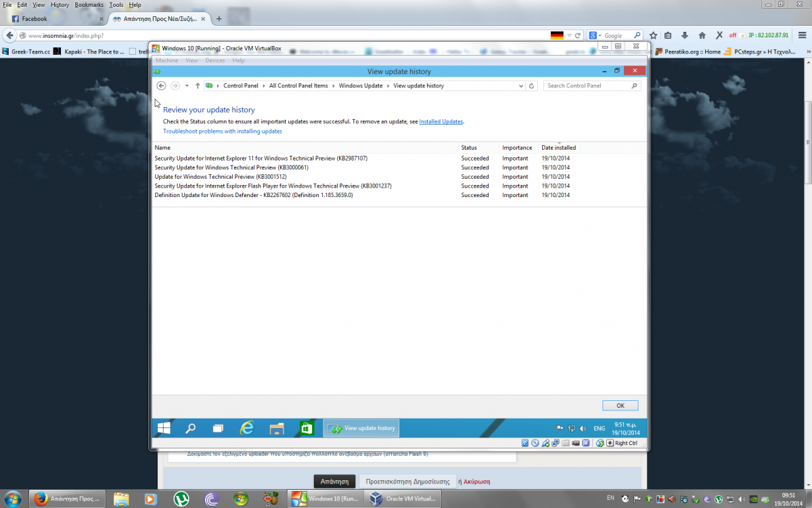The height and width of the screenshot is (508, 812).
Task: Open the Peeratiko.org bookmark
Action: click(687, 51)
